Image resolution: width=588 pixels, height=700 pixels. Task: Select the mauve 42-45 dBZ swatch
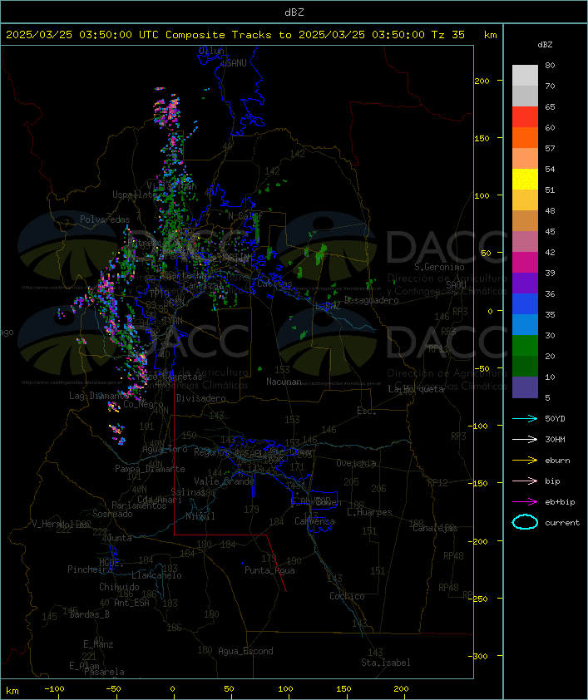tap(525, 242)
